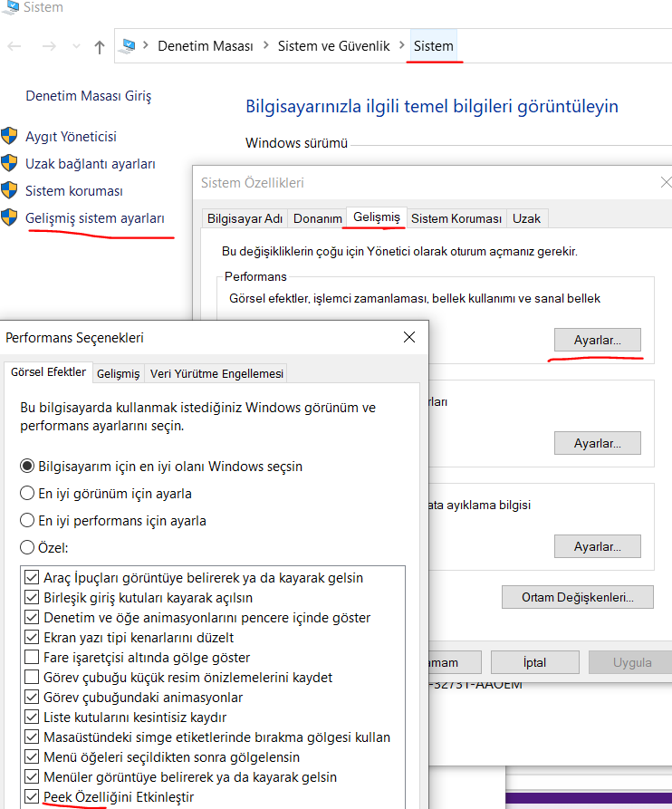Select Sistem breadcrumb in address bar
This screenshot has height=809, width=672.
[433, 46]
